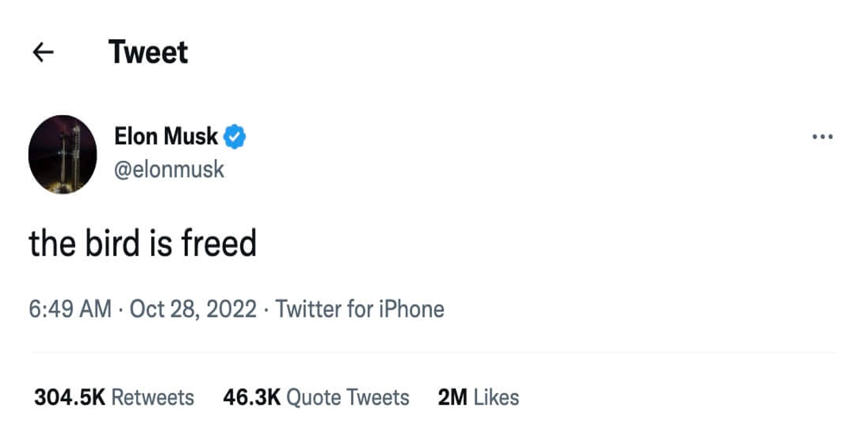Show the Quote Tweets list
Viewport: 868px width, 426px height.
[347, 397]
